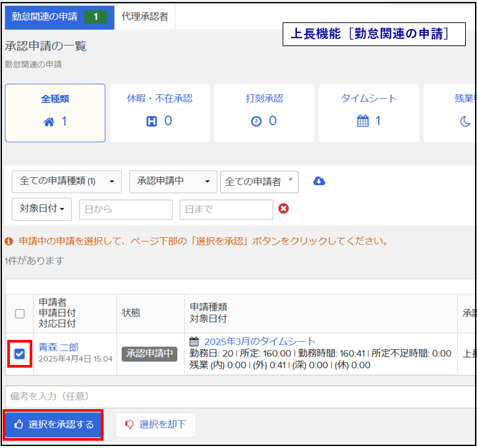Select the 打刻承認 card
Image resolution: width=477 pixels, height=448 pixels.
pyautogui.click(x=264, y=113)
